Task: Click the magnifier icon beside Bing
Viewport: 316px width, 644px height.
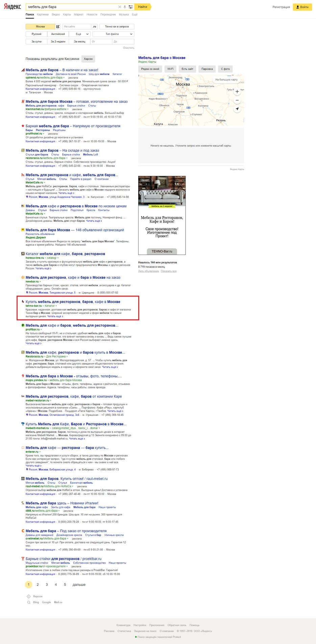Action: tap(29, 602)
